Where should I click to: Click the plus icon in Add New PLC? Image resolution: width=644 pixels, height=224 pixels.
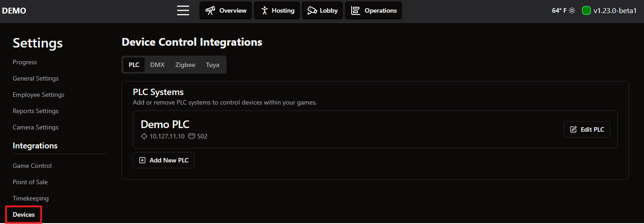[142, 160]
